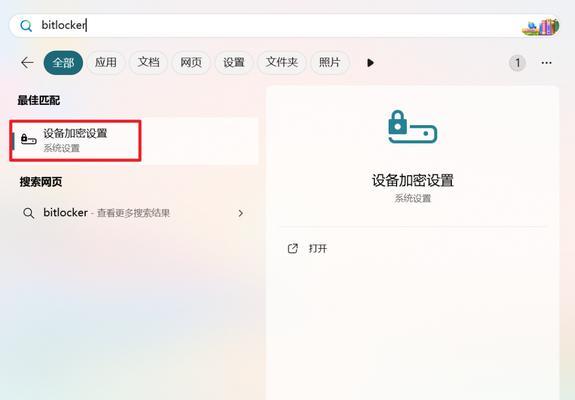Switch to the 照片 filter tab
Screen dimensions: 575x400
[329, 63]
